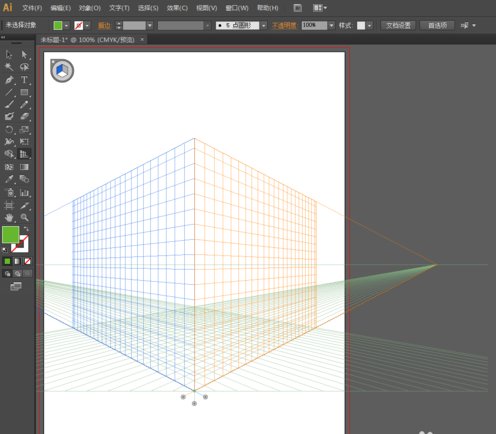
Task: Swap fill and stroke colors
Action: pyautogui.click(x=26, y=229)
